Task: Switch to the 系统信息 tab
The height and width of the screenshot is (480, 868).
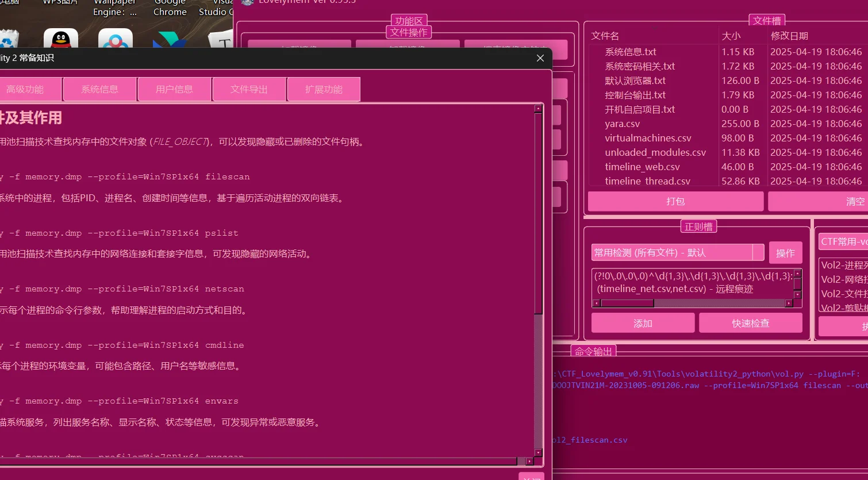Action: [99, 89]
